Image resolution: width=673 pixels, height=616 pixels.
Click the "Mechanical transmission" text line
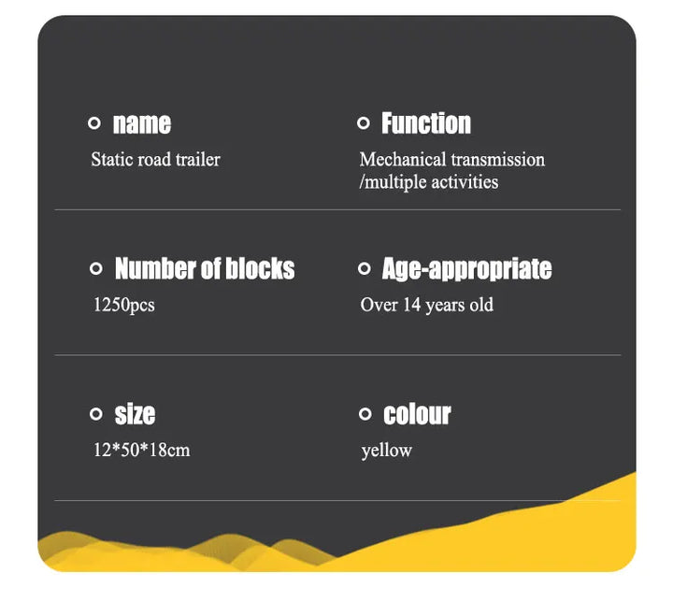click(x=451, y=160)
